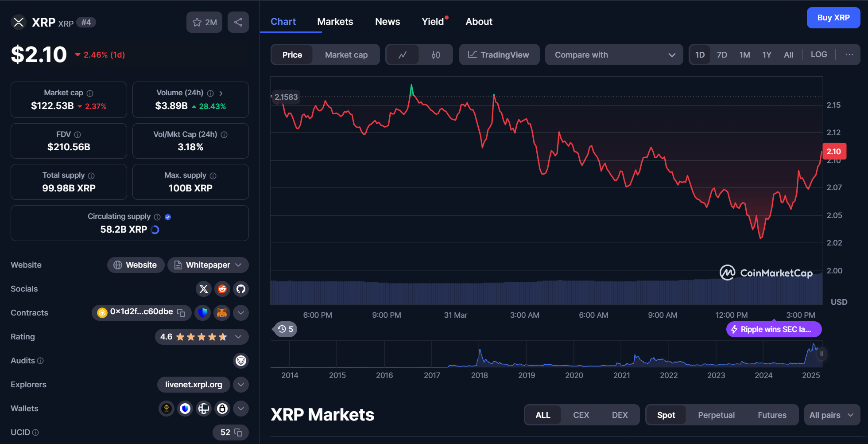Copy the UCID value 52

coord(238,432)
